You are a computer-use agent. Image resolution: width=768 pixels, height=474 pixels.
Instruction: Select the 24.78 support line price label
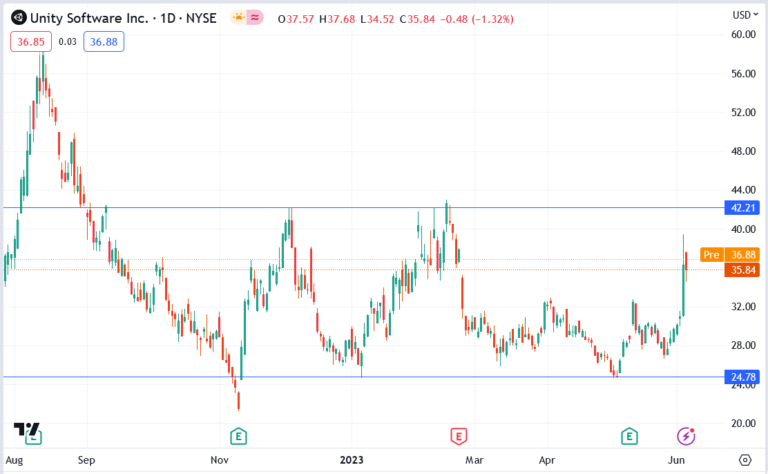741,377
